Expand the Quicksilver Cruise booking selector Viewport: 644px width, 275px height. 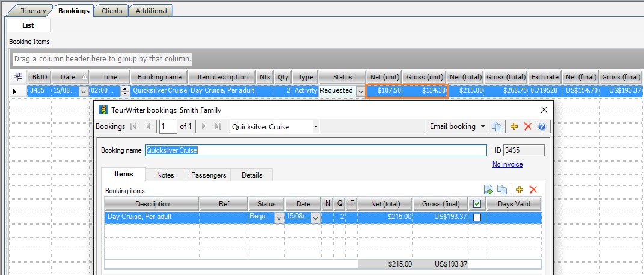(x=316, y=126)
